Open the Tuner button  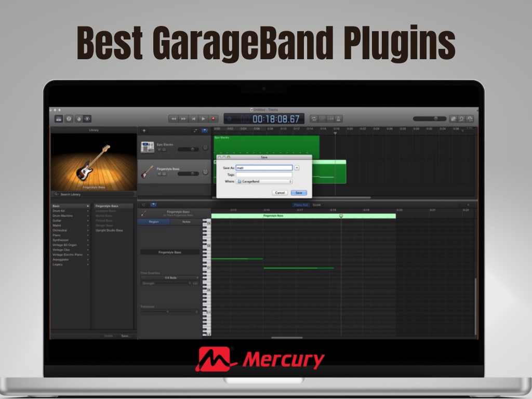tap(322, 119)
